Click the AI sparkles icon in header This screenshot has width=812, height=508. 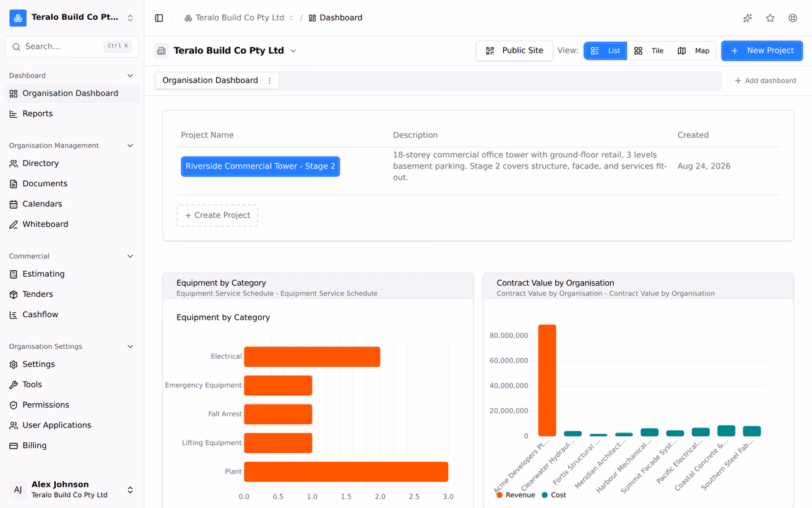[748, 18]
